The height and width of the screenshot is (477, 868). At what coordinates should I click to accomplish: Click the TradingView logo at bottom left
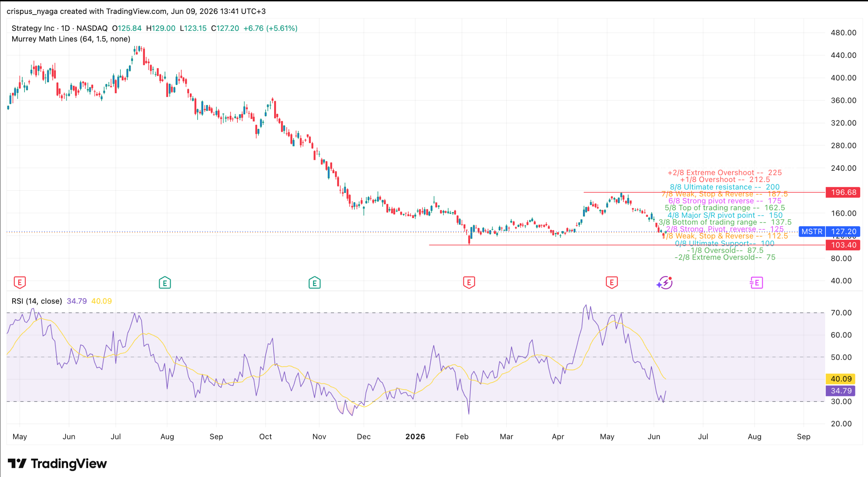click(57, 463)
